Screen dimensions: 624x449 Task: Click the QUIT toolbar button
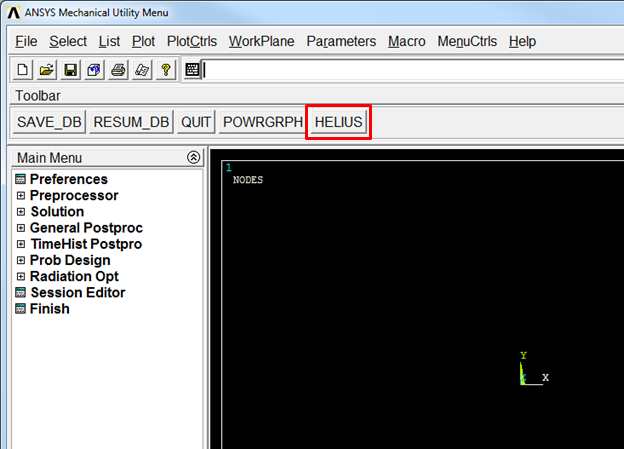coord(196,122)
